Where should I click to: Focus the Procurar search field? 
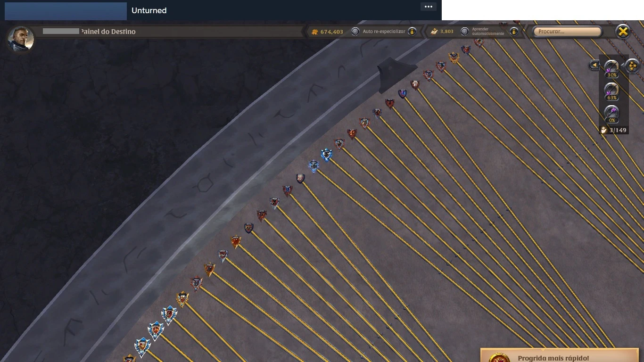pos(567,32)
